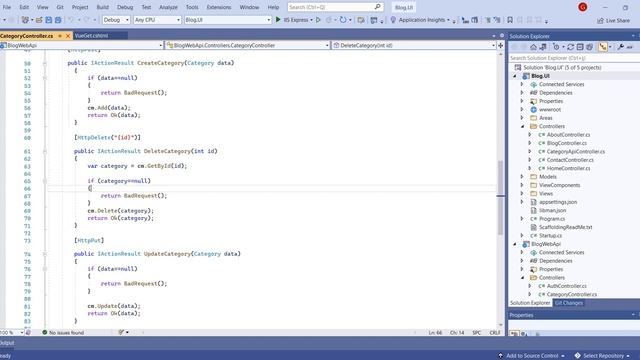Click the comment-out selected lines toolbar icon
Viewport: 640px width, 360px height.
coord(488,20)
